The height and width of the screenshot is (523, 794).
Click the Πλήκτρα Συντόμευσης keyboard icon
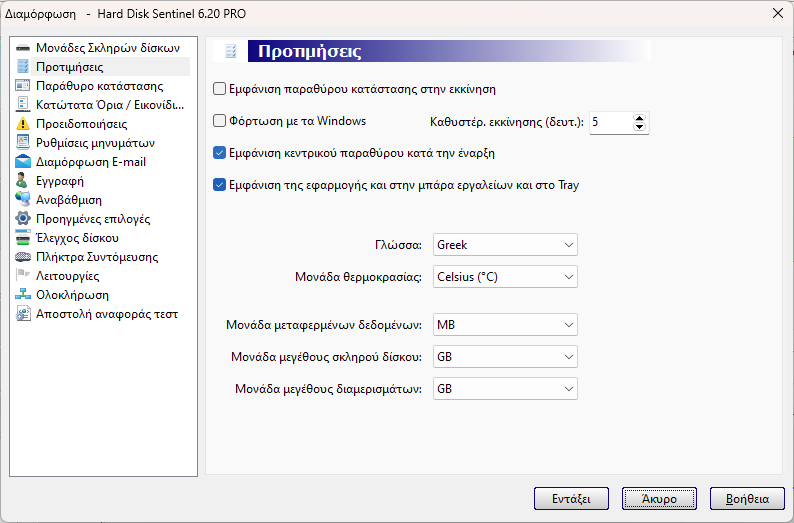point(23,257)
